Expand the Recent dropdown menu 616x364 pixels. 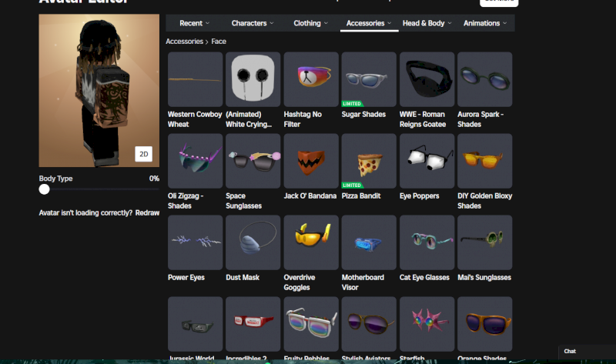(195, 23)
